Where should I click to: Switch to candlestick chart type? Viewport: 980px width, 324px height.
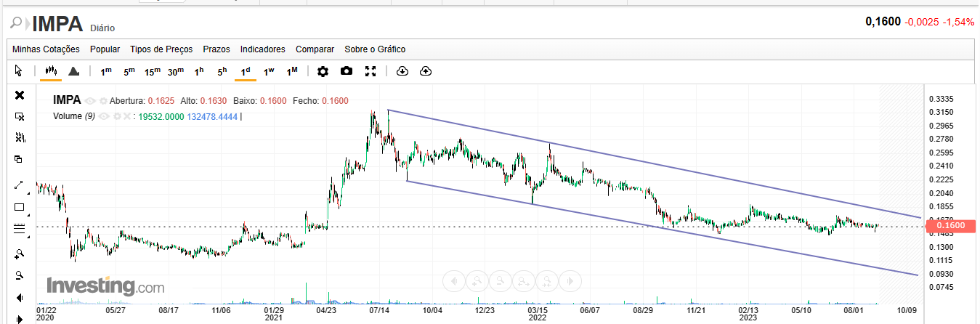tap(51, 71)
